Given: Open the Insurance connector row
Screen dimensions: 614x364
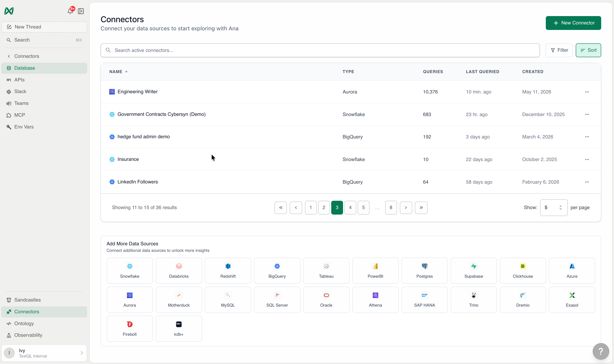Looking at the screenshot, I should (351, 159).
